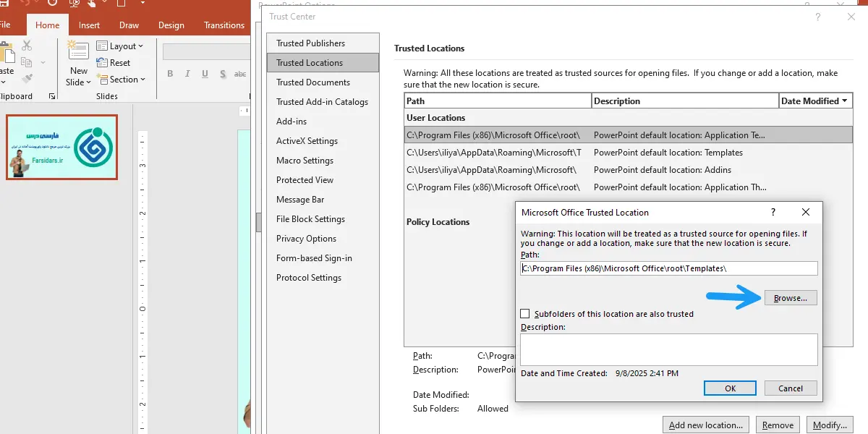Insert a slide with the New Slide icon
This screenshot has height=434, width=868.
pyautogui.click(x=78, y=51)
